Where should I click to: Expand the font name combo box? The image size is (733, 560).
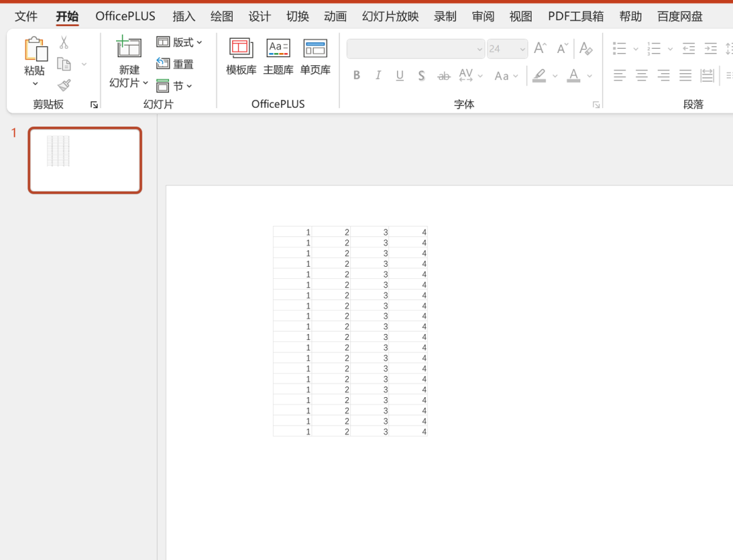479,49
